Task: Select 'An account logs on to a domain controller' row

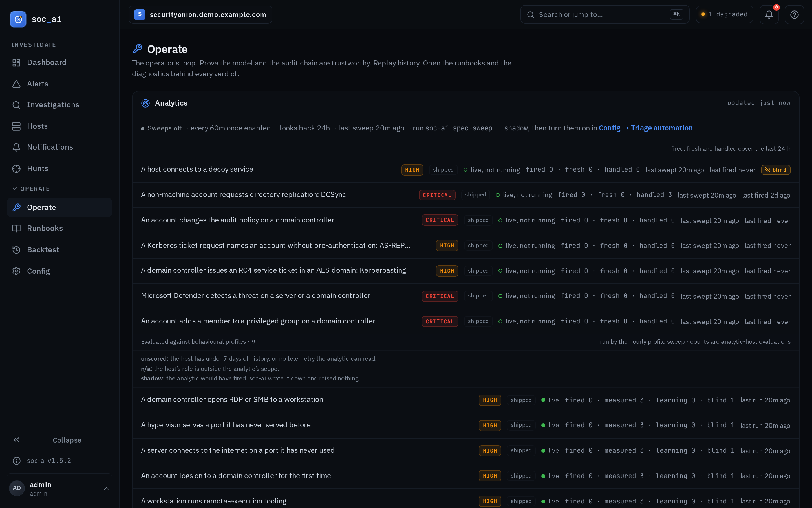Action: (466, 476)
